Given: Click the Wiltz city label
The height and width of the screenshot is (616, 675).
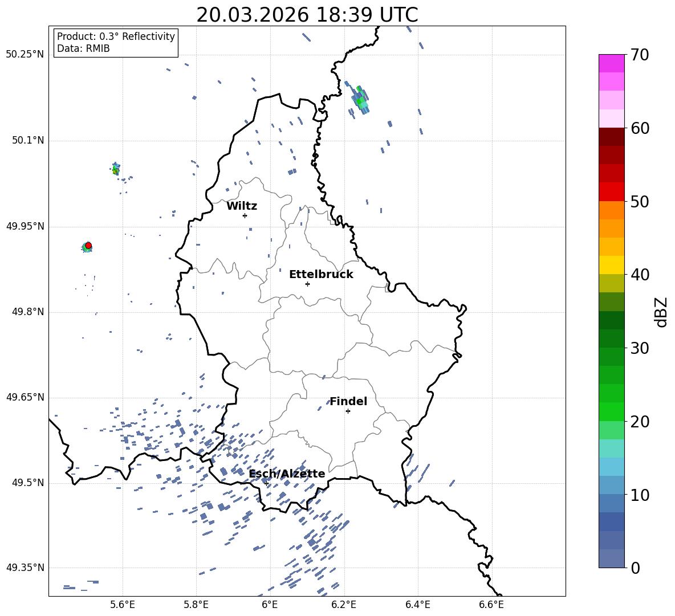Looking at the screenshot, I should (x=242, y=206).
